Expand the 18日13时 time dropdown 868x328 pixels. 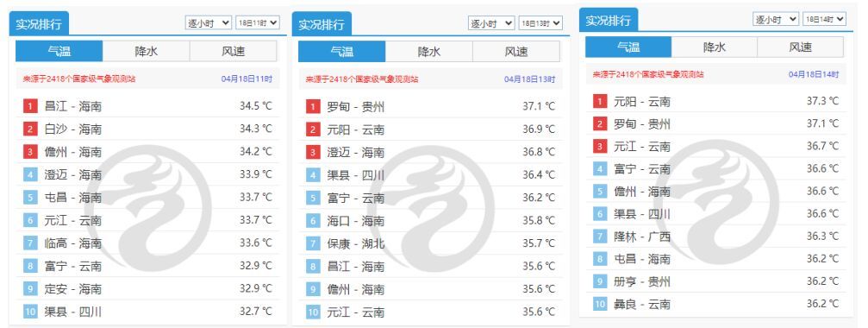(x=540, y=23)
